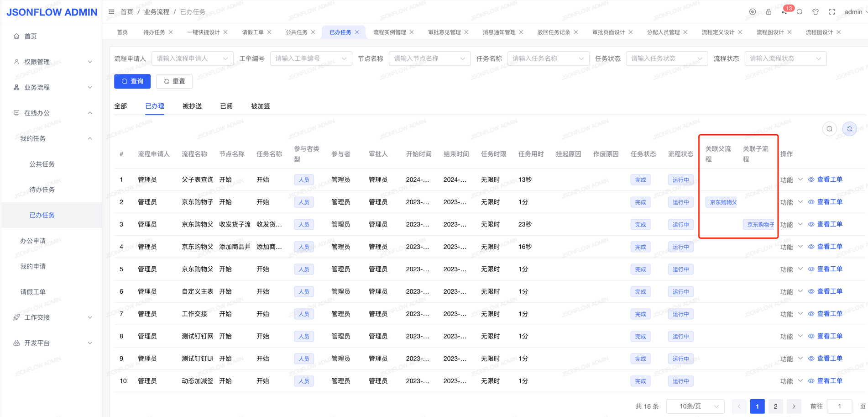This screenshot has height=417, width=868.
Task: Switch to the 被抄送 tab
Action: 192,106
